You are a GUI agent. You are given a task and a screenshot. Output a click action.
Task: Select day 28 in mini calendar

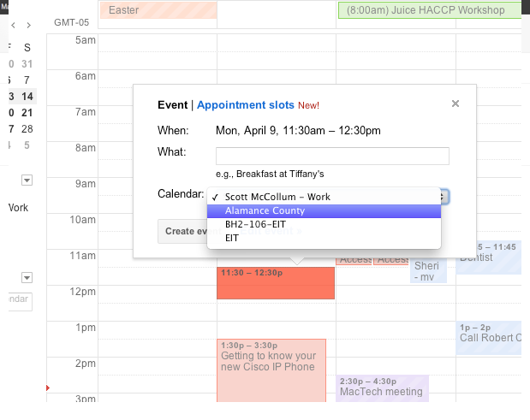pos(27,129)
